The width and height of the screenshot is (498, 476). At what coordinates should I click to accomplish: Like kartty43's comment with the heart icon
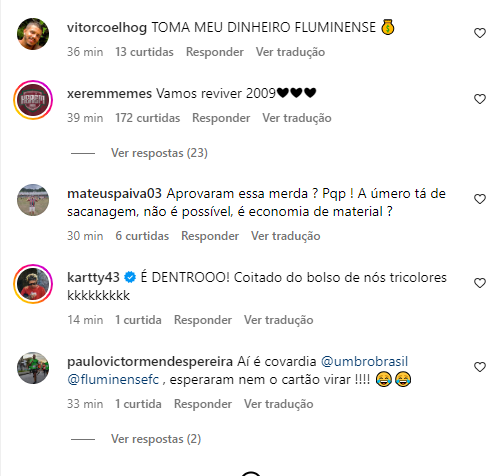pos(480,283)
